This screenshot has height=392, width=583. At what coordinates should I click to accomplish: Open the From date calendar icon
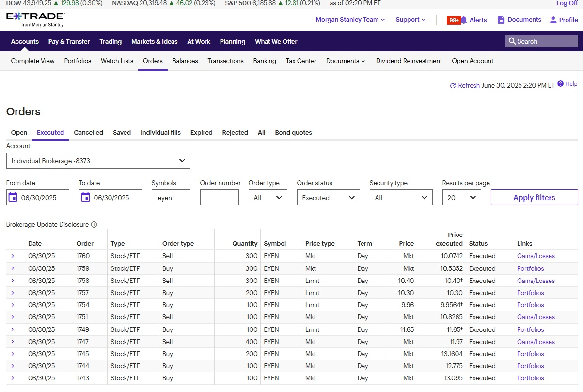13,197
